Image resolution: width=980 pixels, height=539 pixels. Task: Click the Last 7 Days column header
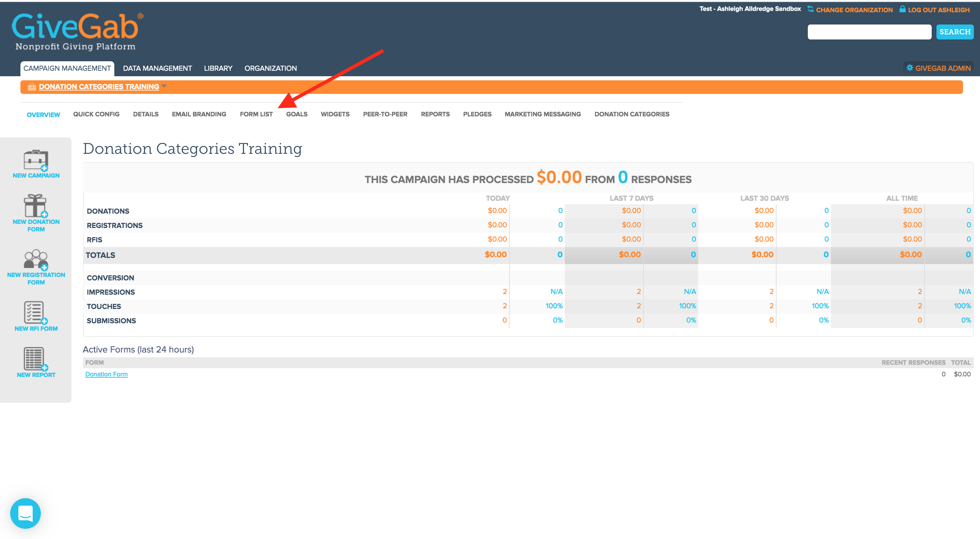pyautogui.click(x=631, y=198)
